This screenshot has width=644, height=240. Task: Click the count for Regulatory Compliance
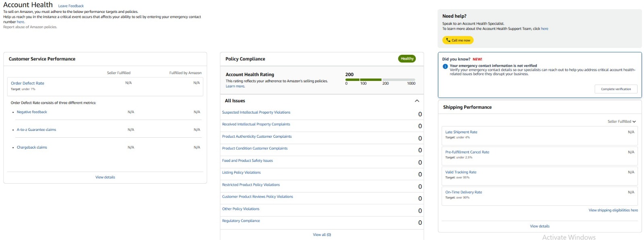pyautogui.click(x=420, y=223)
